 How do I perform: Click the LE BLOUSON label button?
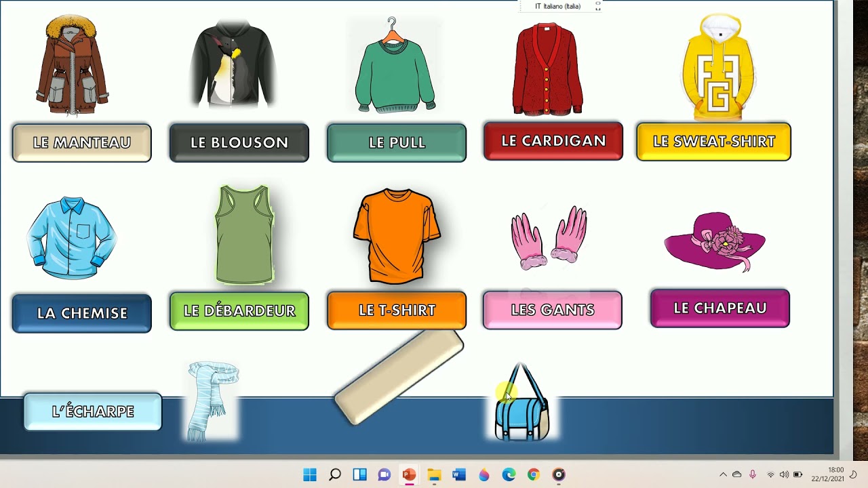[239, 143]
